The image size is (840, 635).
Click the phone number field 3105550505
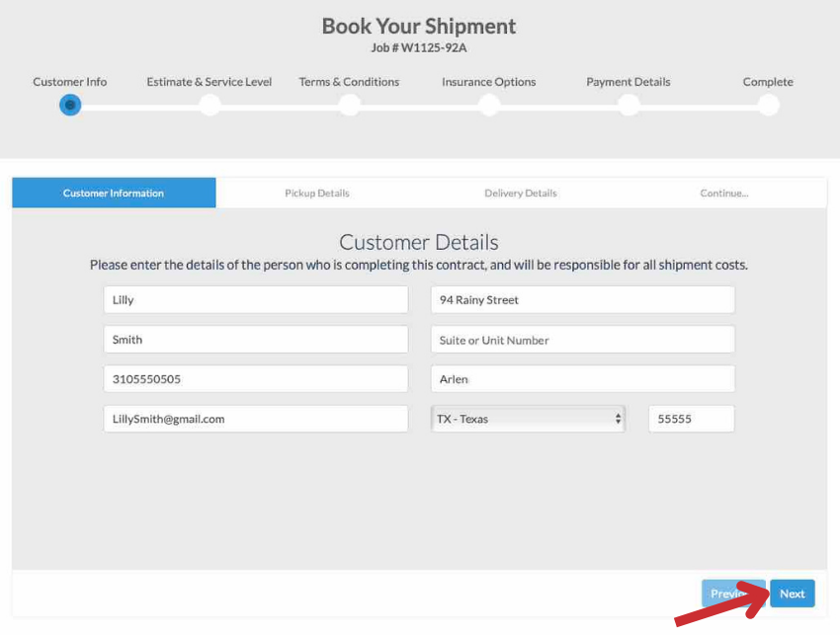pyautogui.click(x=255, y=379)
